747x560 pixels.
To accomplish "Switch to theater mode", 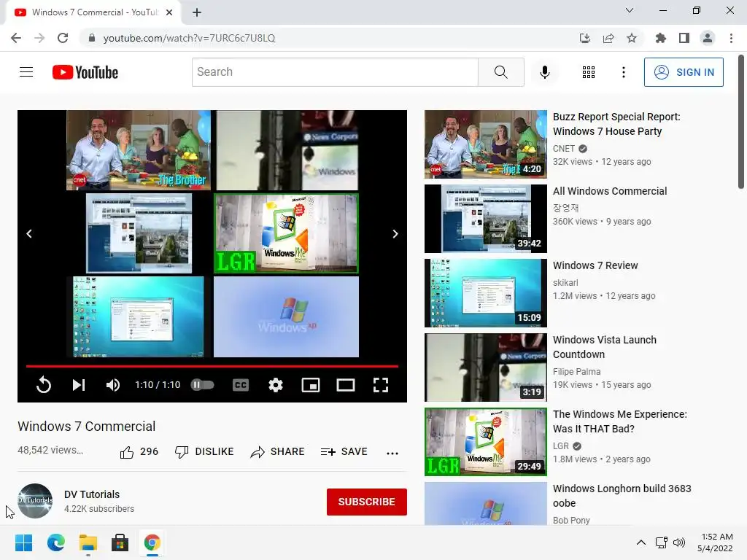I will pyautogui.click(x=345, y=385).
